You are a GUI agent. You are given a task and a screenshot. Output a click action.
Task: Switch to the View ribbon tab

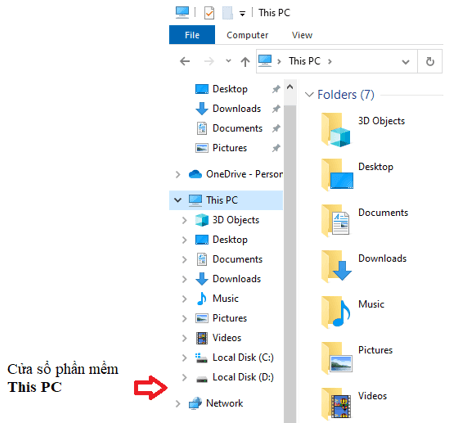302,35
